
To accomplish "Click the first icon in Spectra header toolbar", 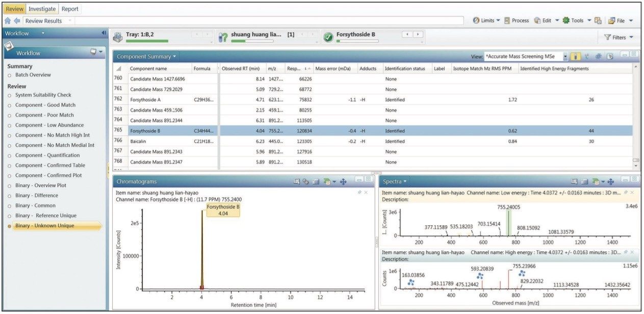I will (574, 181).
